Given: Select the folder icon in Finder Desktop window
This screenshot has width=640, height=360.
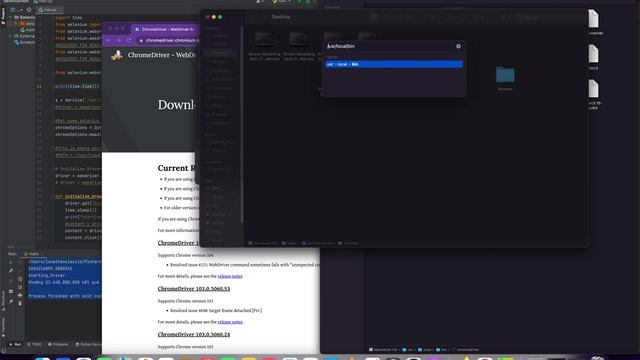Looking at the screenshot, I should click(505, 75).
